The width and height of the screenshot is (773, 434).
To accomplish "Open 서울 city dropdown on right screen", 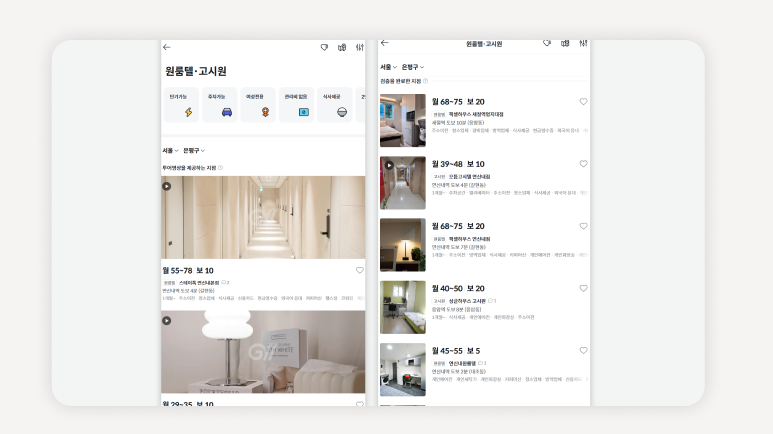I will coord(388,67).
